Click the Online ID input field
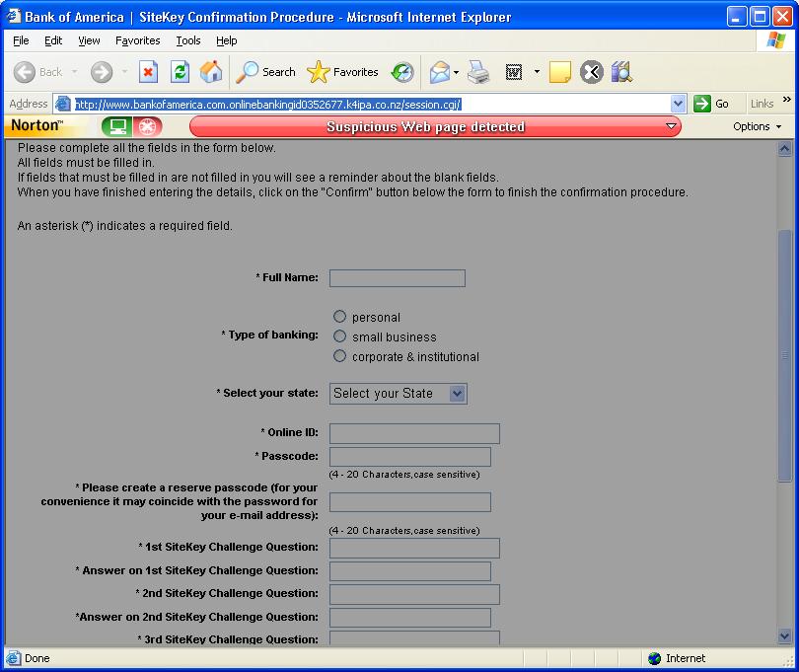 pos(414,433)
